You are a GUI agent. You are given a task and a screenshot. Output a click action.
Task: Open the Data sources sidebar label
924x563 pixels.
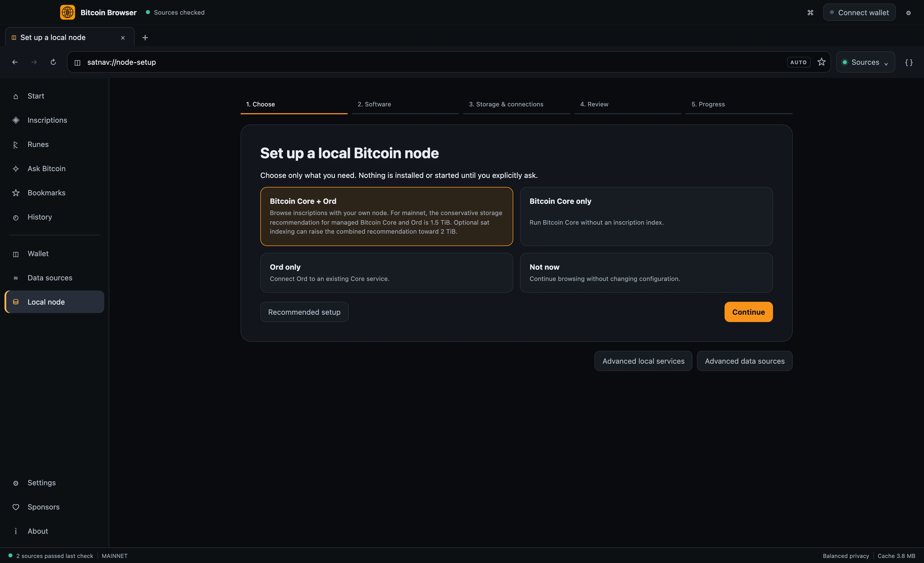(50, 278)
